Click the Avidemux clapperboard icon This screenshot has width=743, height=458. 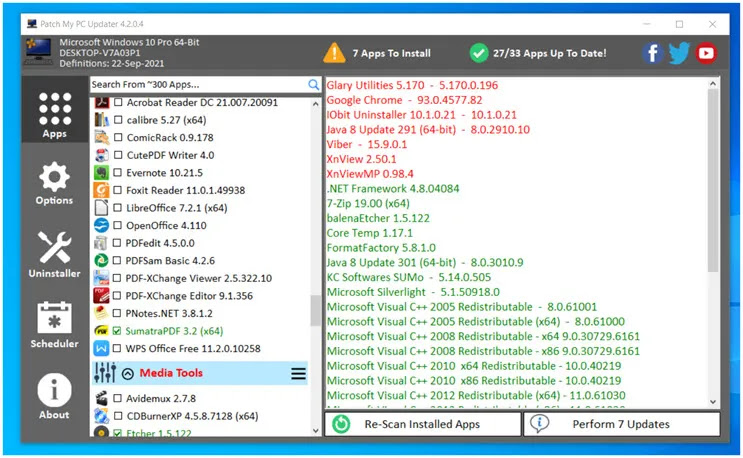point(101,398)
